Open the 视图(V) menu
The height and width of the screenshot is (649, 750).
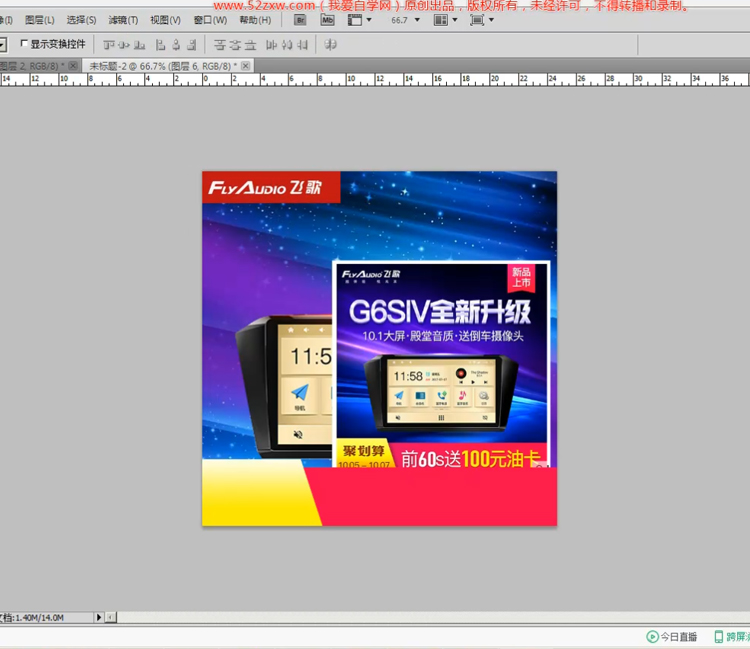pos(165,20)
